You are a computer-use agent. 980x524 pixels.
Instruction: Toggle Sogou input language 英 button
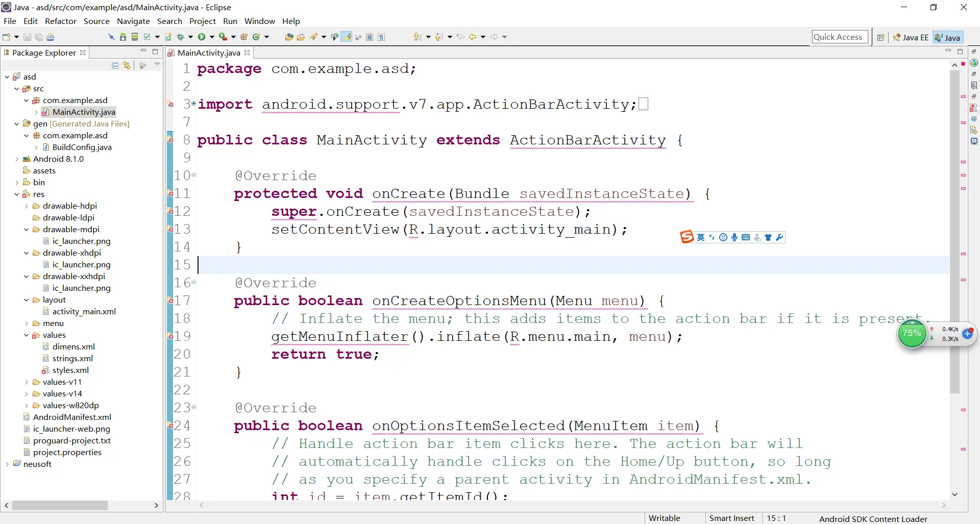tap(701, 237)
